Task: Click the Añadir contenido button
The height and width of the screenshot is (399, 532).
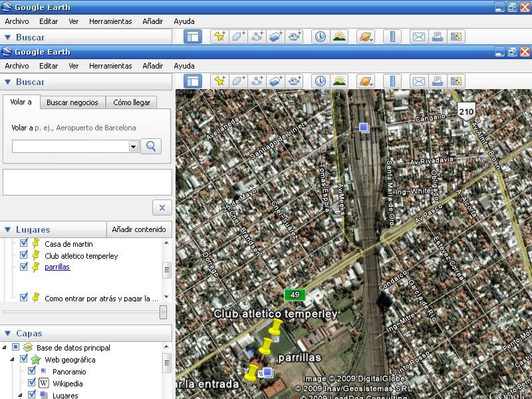Action: click(x=139, y=229)
